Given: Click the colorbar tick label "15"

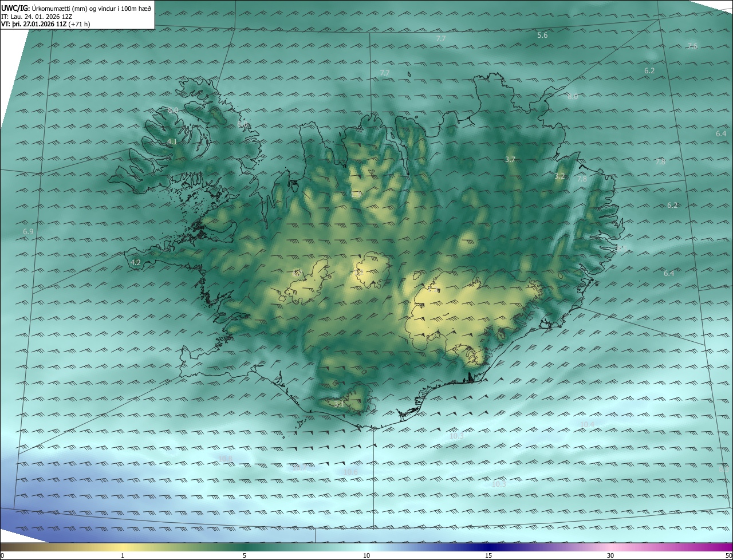Looking at the screenshot, I should pos(488,555).
